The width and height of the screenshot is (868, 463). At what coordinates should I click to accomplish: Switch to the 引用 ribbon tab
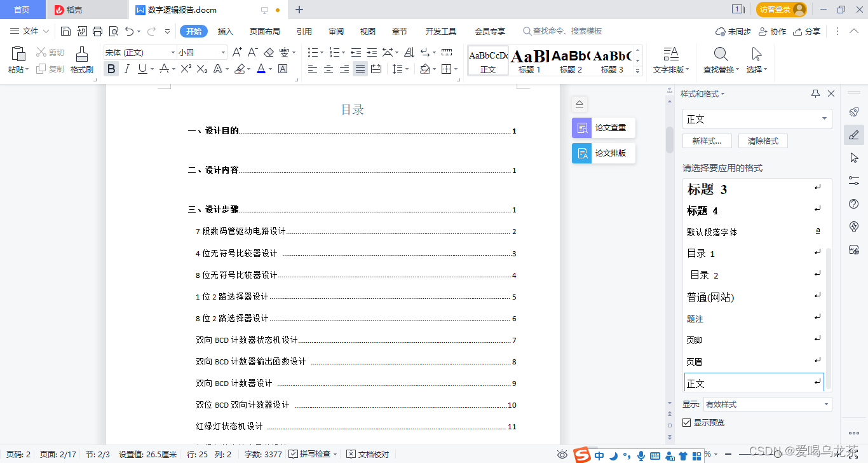click(304, 31)
